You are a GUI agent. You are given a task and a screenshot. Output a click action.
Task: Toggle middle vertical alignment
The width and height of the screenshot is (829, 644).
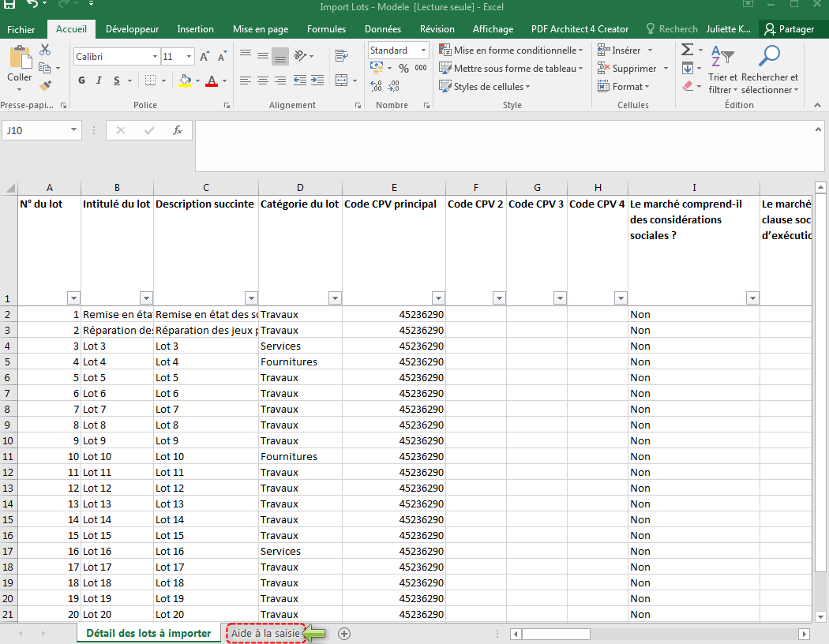pyautogui.click(x=263, y=56)
